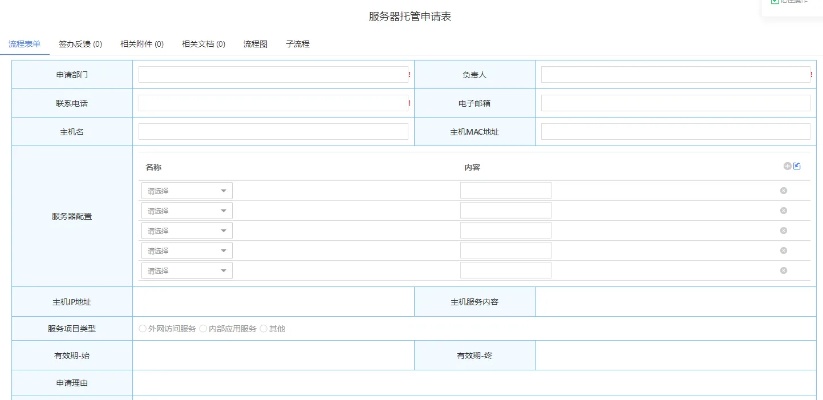The height and width of the screenshot is (400, 823).
Task: Choose the 内部应用服务 radio option
Action: 203,329
